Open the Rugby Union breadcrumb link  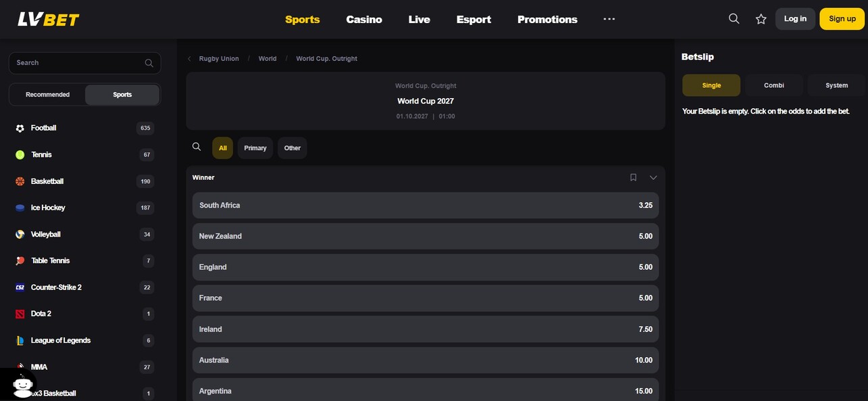219,58
